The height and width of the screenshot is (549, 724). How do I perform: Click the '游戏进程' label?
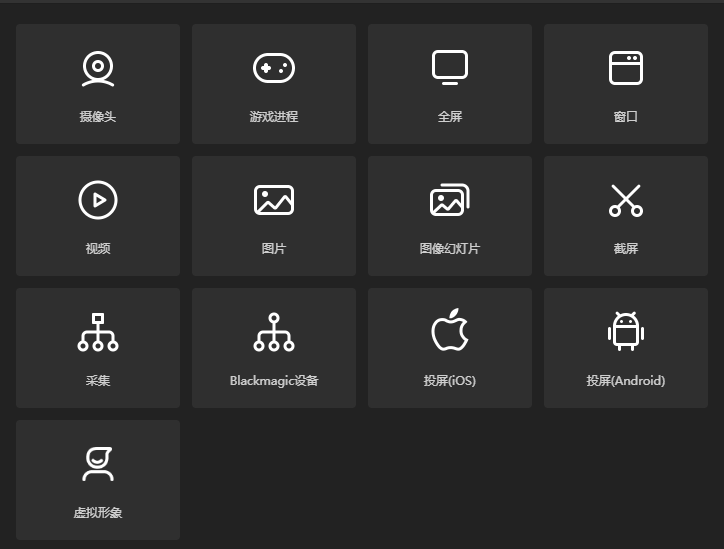[x=274, y=117]
